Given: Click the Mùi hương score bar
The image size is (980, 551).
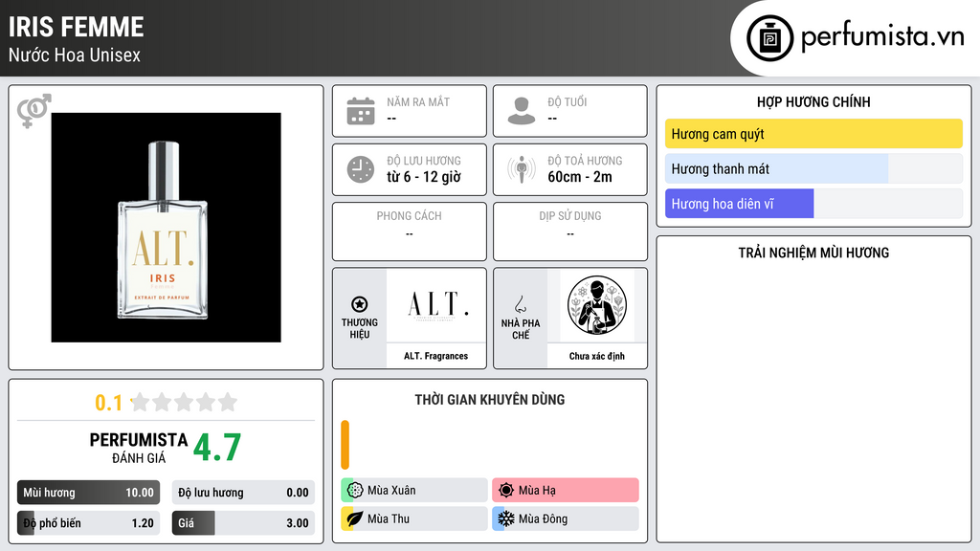Looking at the screenshot, I should click(89, 493).
